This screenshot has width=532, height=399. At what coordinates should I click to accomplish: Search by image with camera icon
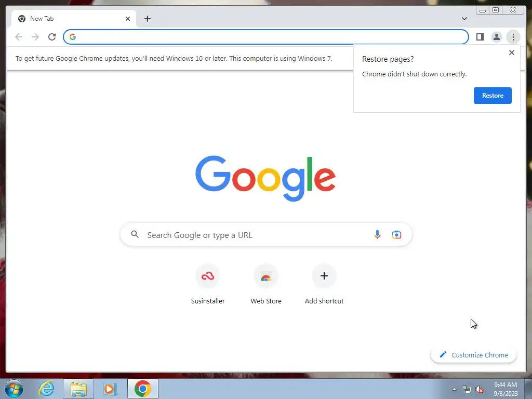click(396, 234)
